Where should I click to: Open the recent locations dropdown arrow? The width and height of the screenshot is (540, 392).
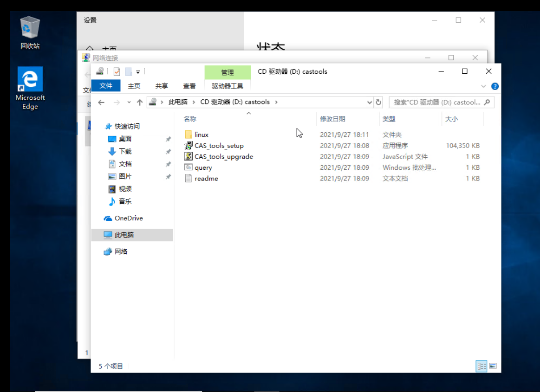129,102
